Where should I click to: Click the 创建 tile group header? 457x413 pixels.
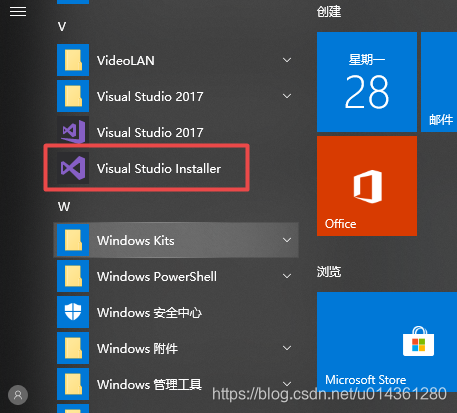click(x=329, y=12)
